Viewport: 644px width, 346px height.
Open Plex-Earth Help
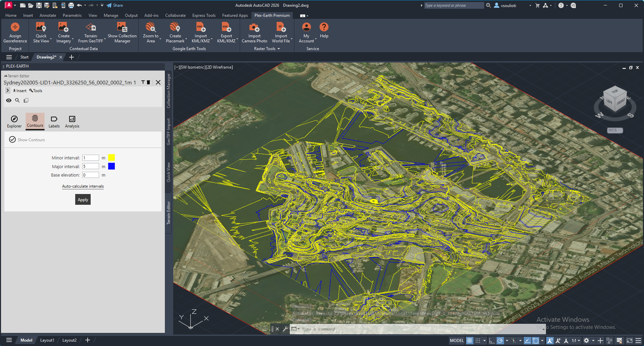tap(324, 30)
